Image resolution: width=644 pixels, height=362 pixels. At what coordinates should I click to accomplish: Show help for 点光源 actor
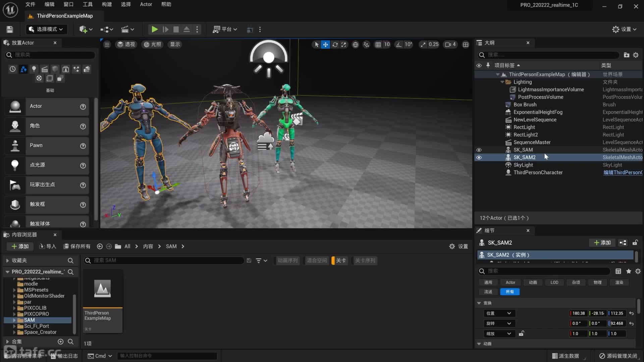point(83,166)
